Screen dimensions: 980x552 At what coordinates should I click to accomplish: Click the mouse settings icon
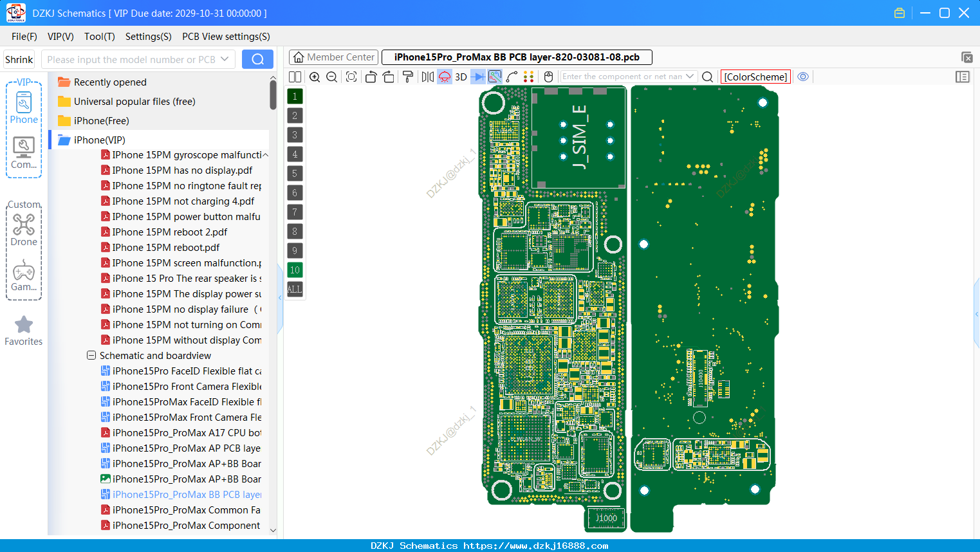[x=548, y=77]
